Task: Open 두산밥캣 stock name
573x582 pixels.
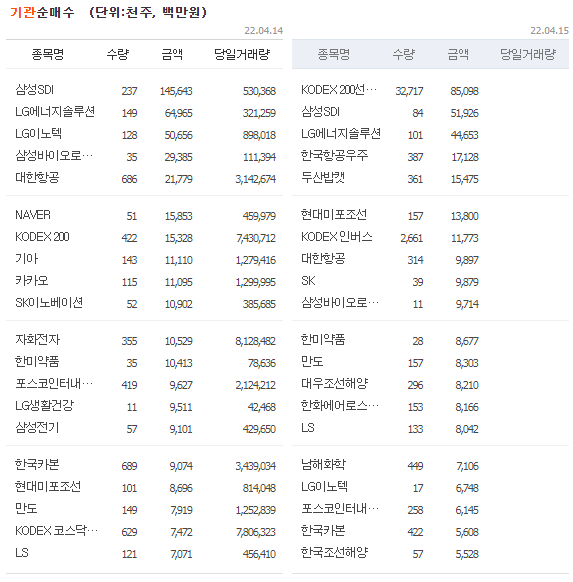Action: coord(323,178)
